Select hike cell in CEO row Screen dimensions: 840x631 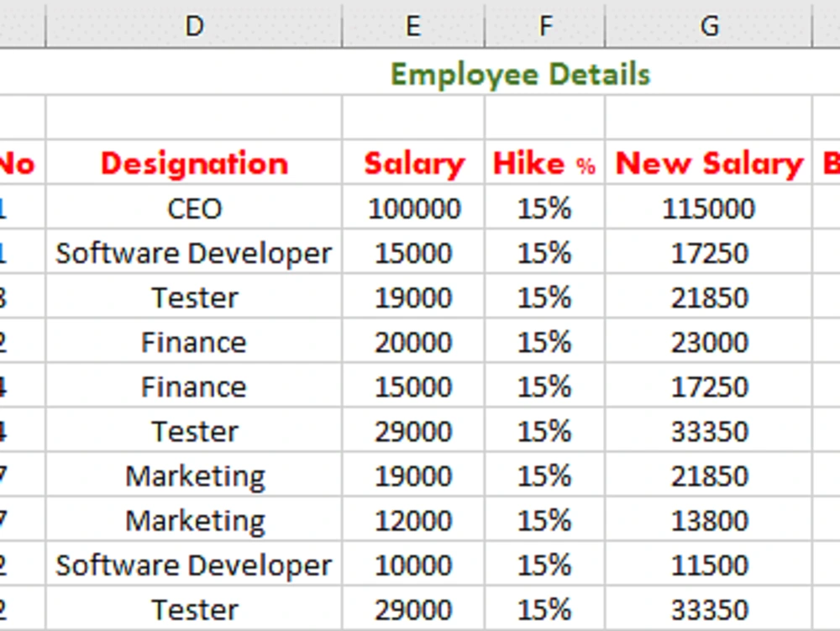coord(545,208)
